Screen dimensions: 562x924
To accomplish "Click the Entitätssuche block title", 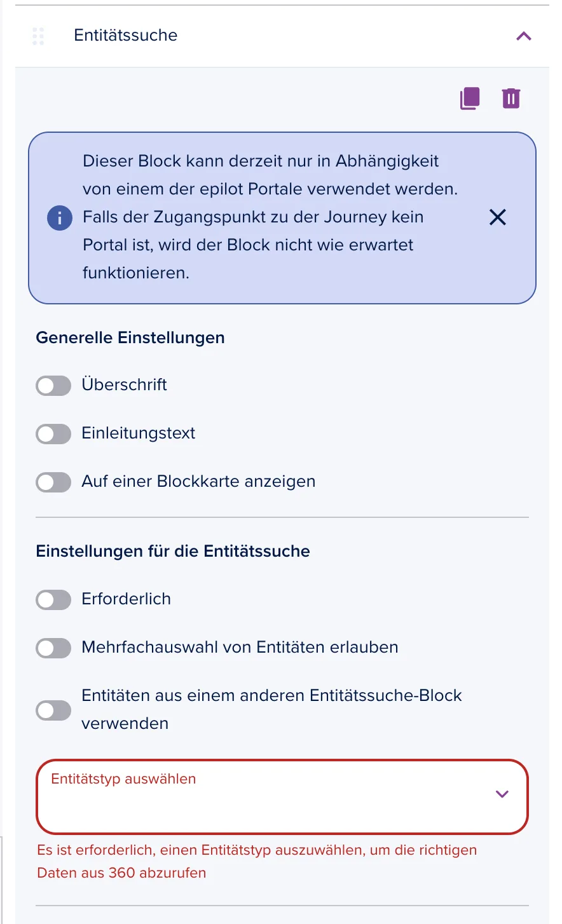I will click(x=126, y=35).
